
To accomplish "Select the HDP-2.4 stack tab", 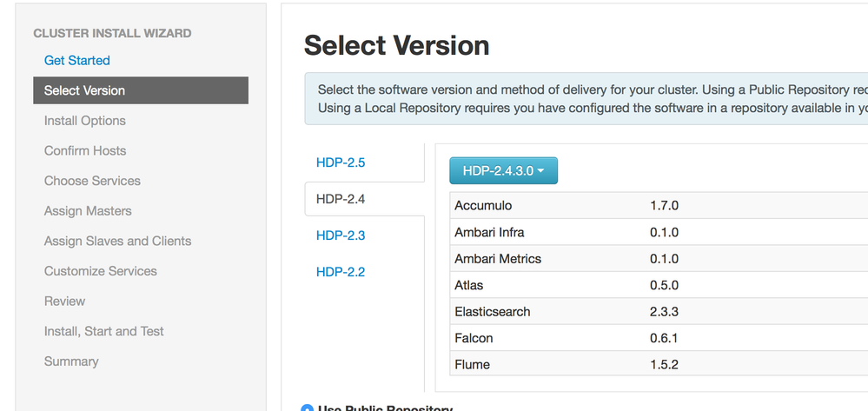I will 341,199.
